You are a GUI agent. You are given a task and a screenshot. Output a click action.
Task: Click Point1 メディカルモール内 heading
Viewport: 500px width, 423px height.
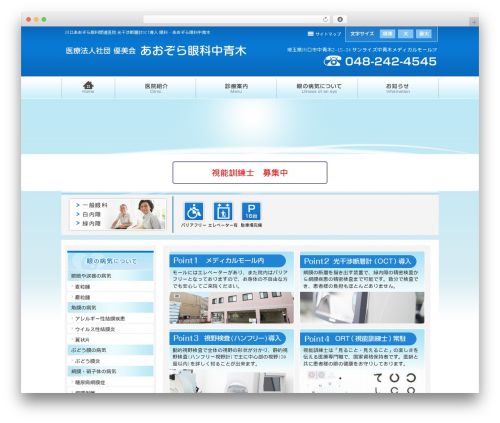[x=227, y=261]
